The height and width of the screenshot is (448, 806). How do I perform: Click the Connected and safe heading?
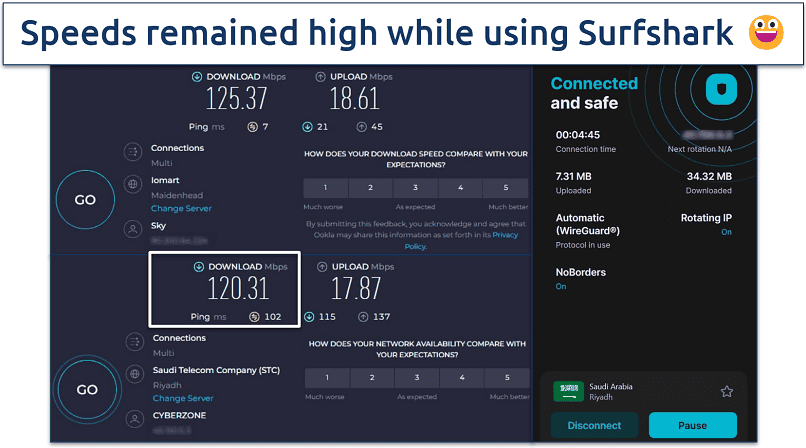pos(594,93)
